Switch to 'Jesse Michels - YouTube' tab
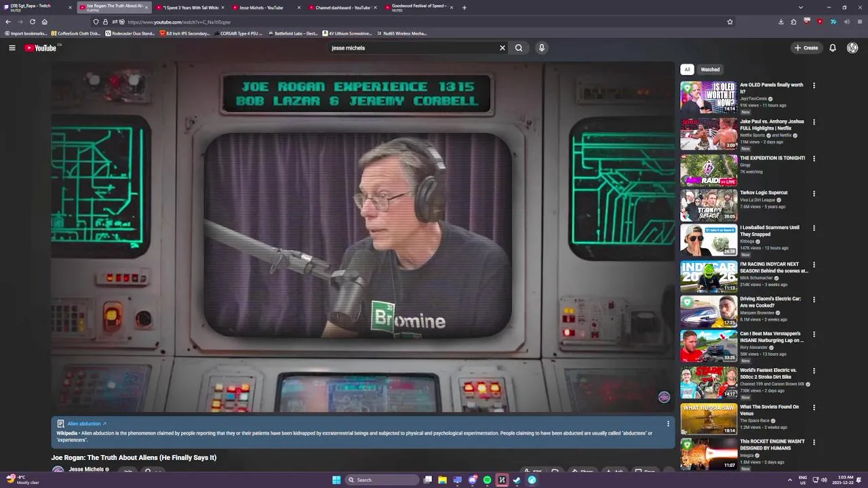868x488 pixels. coord(266,7)
